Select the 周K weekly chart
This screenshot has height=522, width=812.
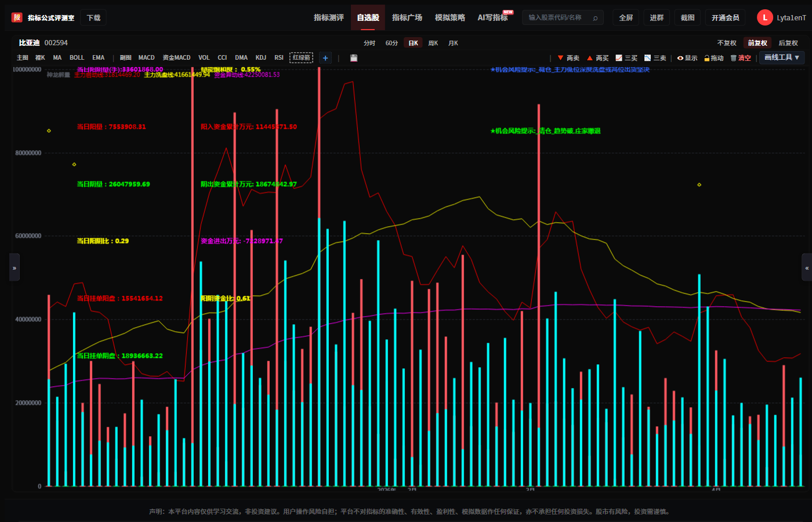click(x=433, y=43)
